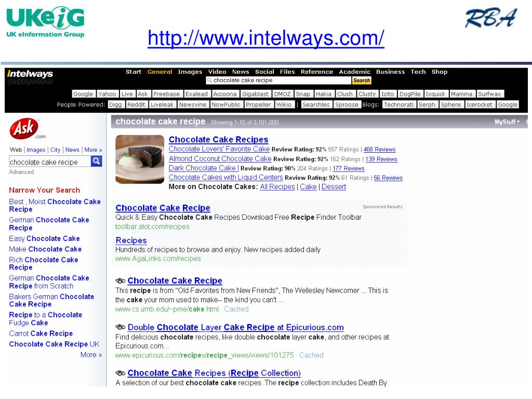The image size is (532, 399).
Task: Click the intelways logo
Action: click(30, 74)
